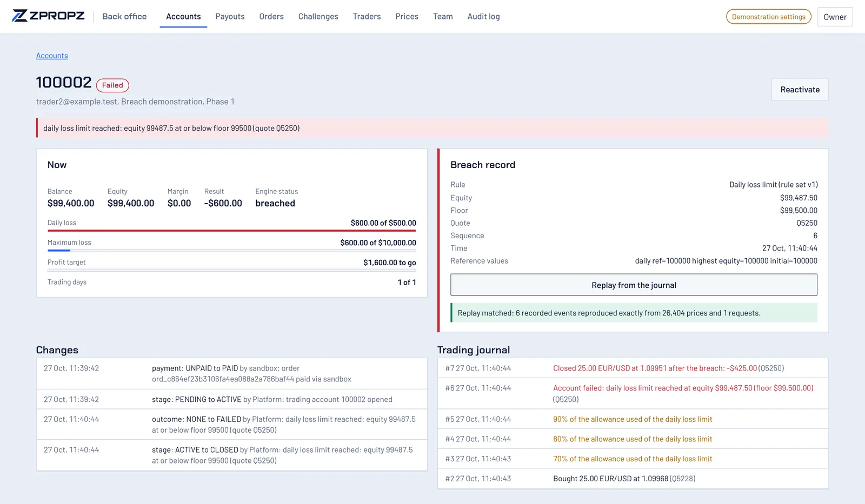
Task: View the Audit log tab
Action: [x=483, y=17]
